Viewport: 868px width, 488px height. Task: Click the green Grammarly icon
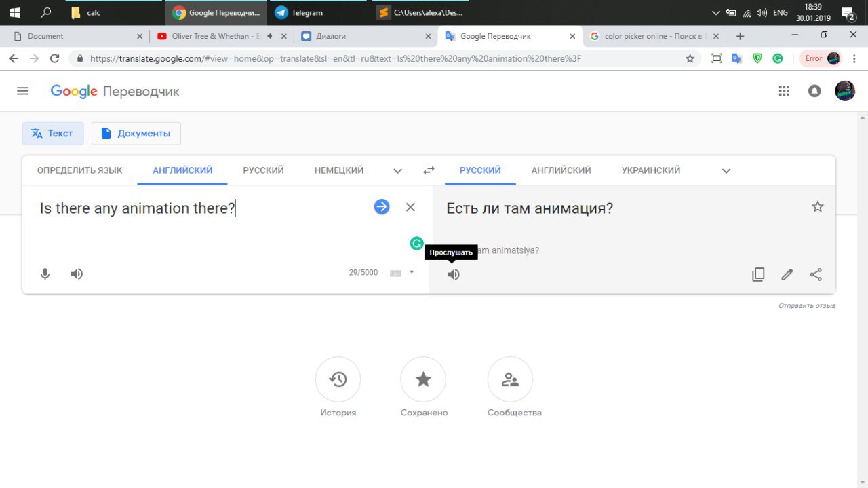[417, 243]
